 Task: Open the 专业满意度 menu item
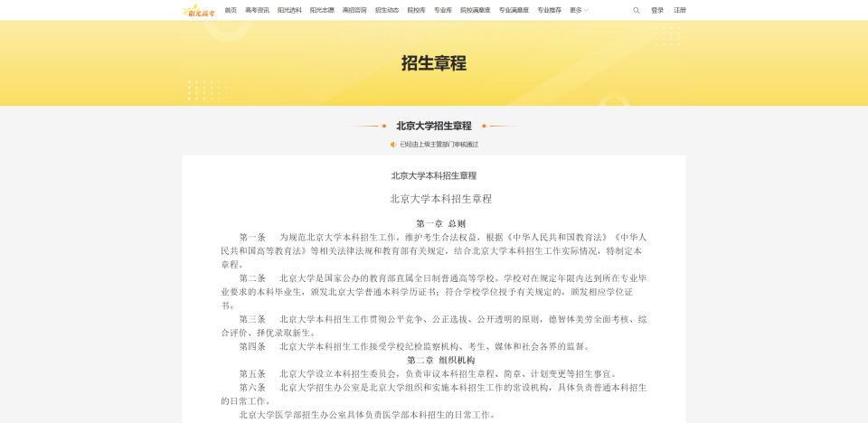tap(514, 10)
